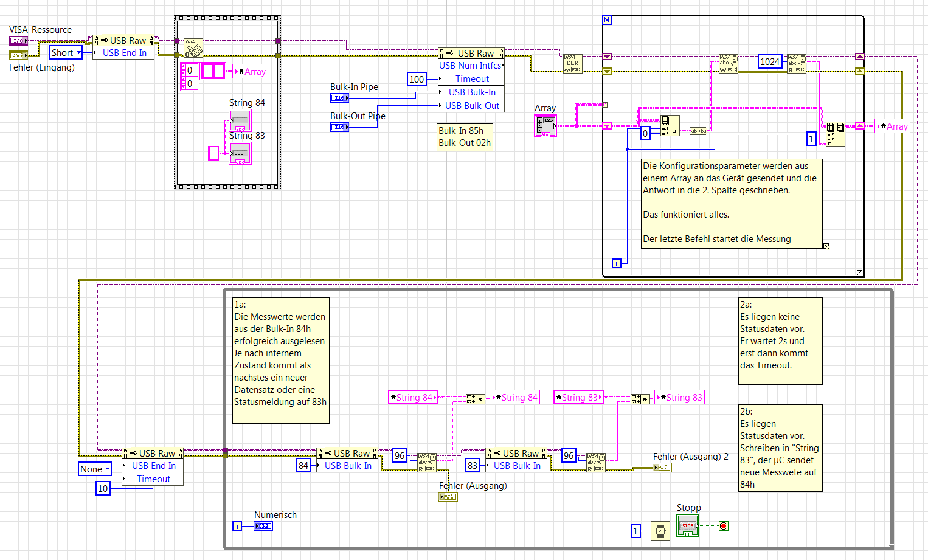928x560 pixels.
Task: Click the VISA-Ressource I/O terminal
Action: point(18,41)
